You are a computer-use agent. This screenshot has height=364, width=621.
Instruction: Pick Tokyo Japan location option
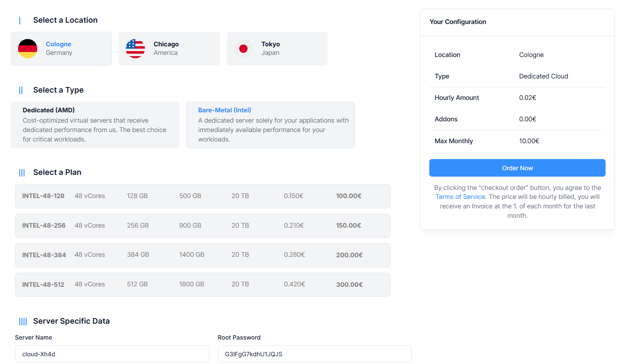(277, 48)
